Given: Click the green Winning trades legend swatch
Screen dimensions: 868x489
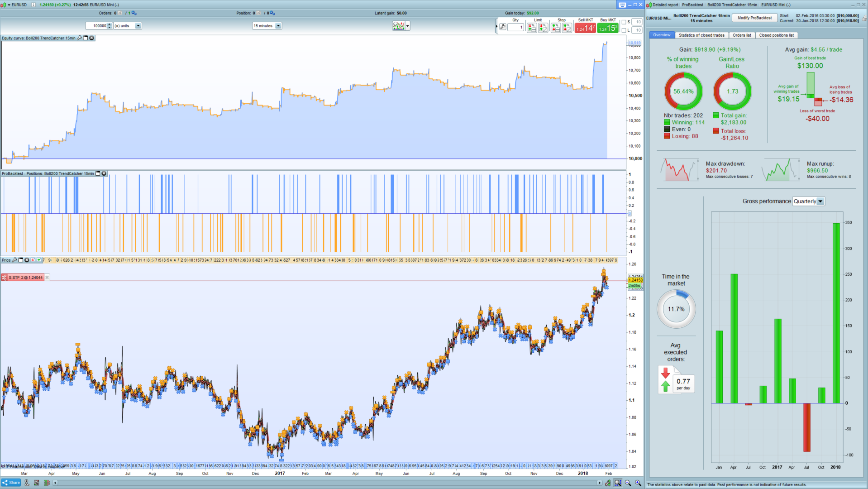Looking at the screenshot, I should [667, 122].
